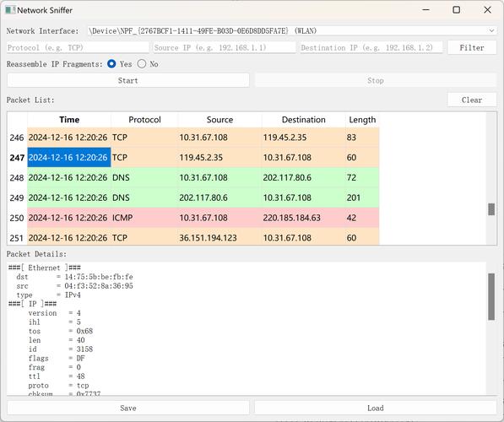Image resolution: width=504 pixels, height=422 pixels.
Task: Click the Protocol filter input field
Action: point(78,48)
